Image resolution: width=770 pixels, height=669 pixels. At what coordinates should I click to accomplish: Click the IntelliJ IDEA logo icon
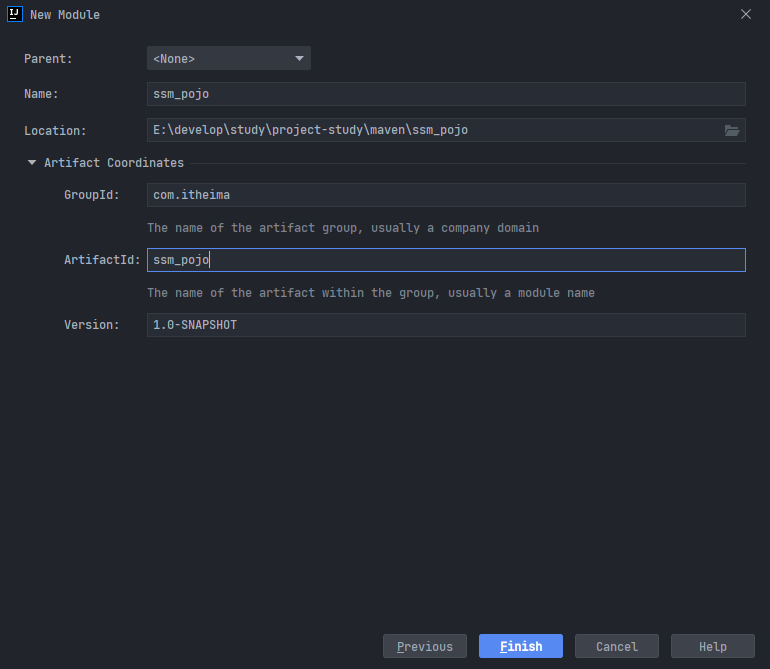pyautogui.click(x=15, y=14)
